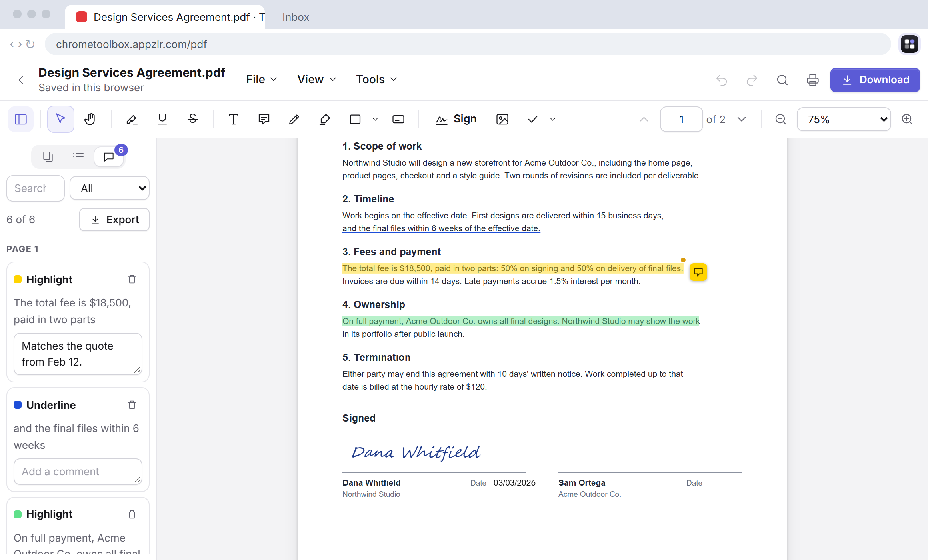
Task: Print the document
Action: pyautogui.click(x=813, y=80)
